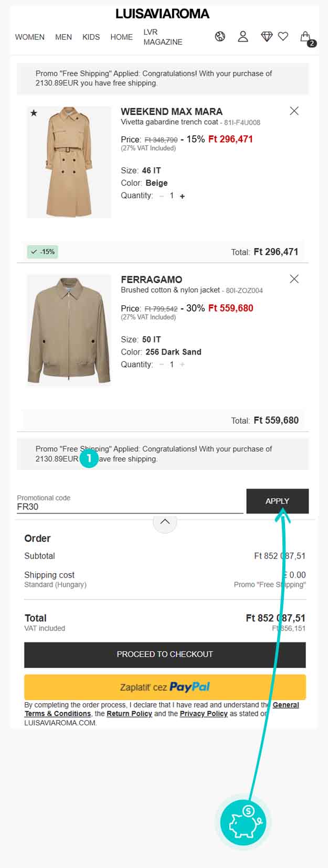
Task: Open the globe language and region selector
Action: [x=220, y=36]
